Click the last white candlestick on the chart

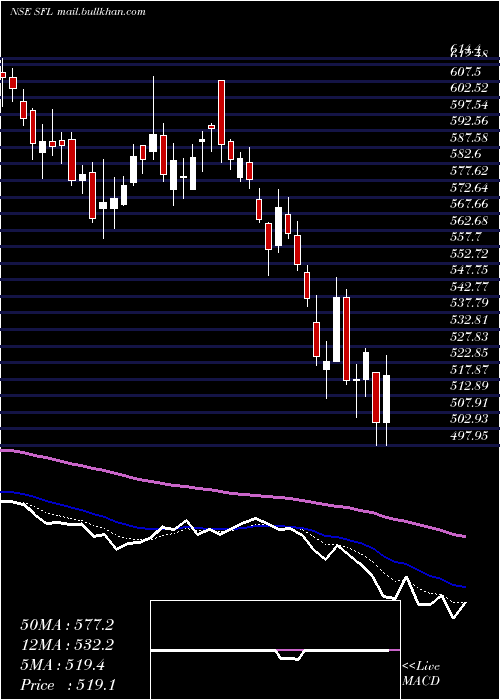[x=387, y=399]
